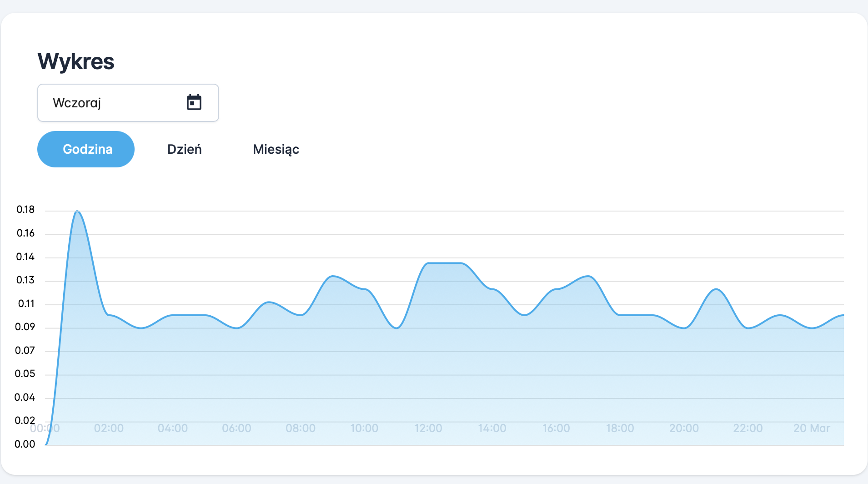This screenshot has height=484, width=868.
Task: Select the 10:00 x-axis label
Action: point(364,428)
